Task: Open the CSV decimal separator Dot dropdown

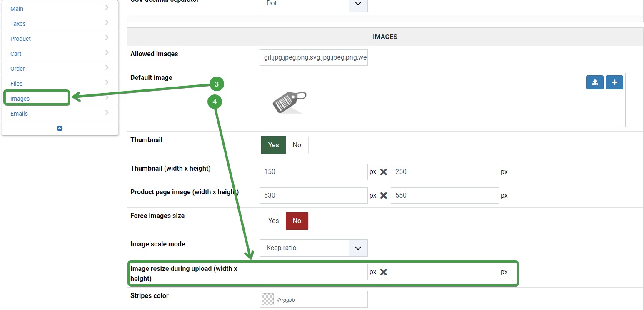Action: [x=313, y=4]
